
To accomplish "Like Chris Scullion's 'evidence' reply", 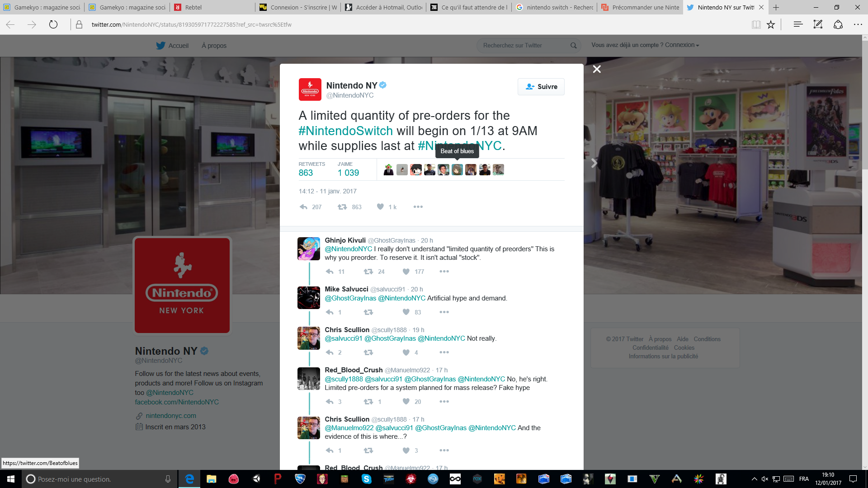I will click(x=406, y=450).
